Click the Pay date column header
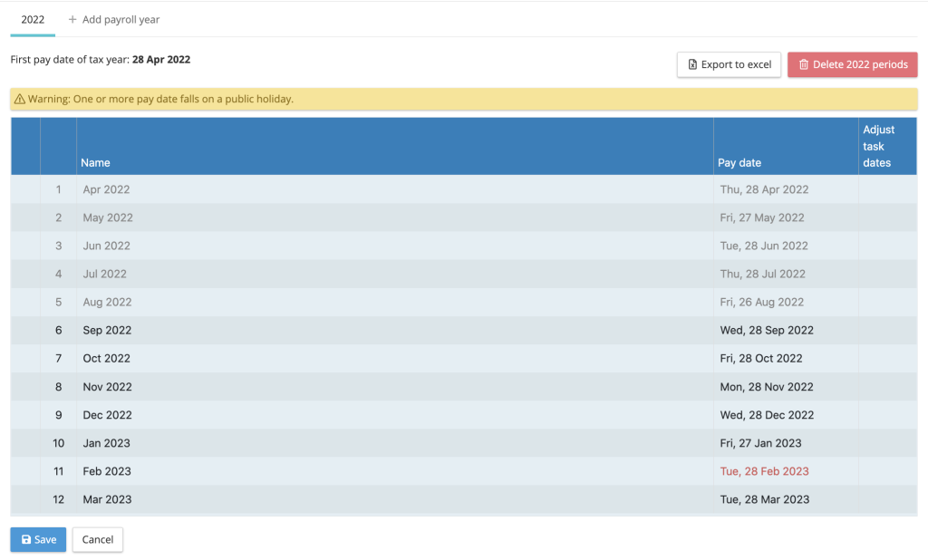This screenshot has height=560, width=928. click(739, 163)
